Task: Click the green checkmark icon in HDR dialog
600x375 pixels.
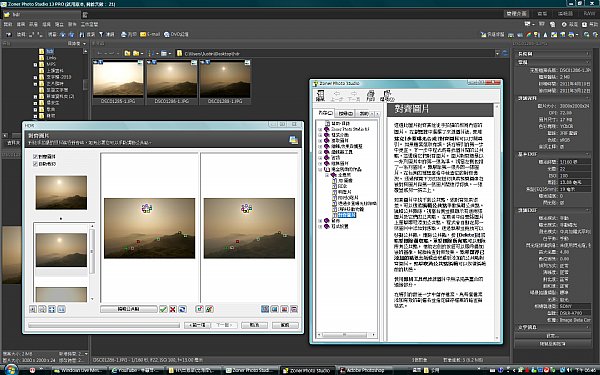Action: click(163, 309)
